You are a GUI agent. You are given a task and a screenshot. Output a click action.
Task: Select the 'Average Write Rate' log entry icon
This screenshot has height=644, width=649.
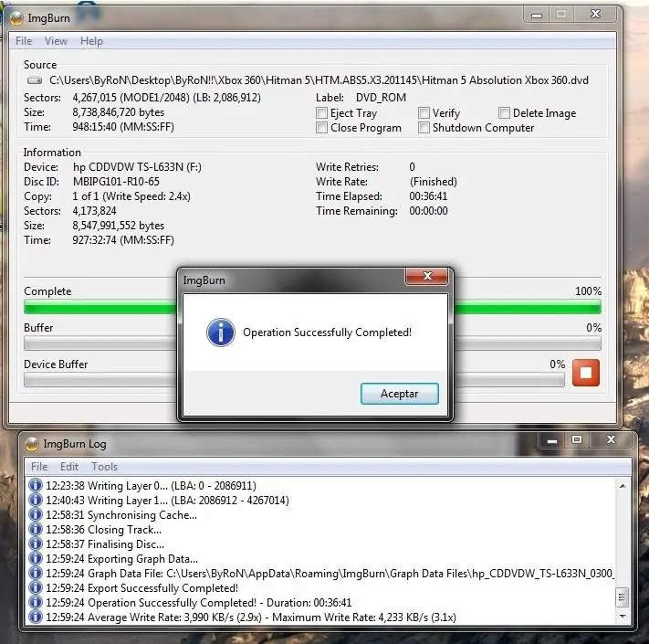click(x=36, y=617)
